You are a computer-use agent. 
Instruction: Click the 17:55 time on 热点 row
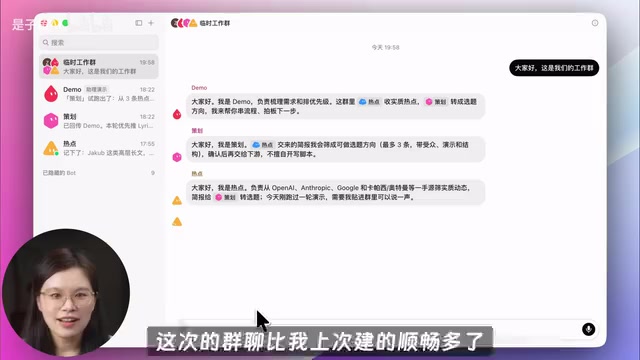pyautogui.click(x=147, y=144)
